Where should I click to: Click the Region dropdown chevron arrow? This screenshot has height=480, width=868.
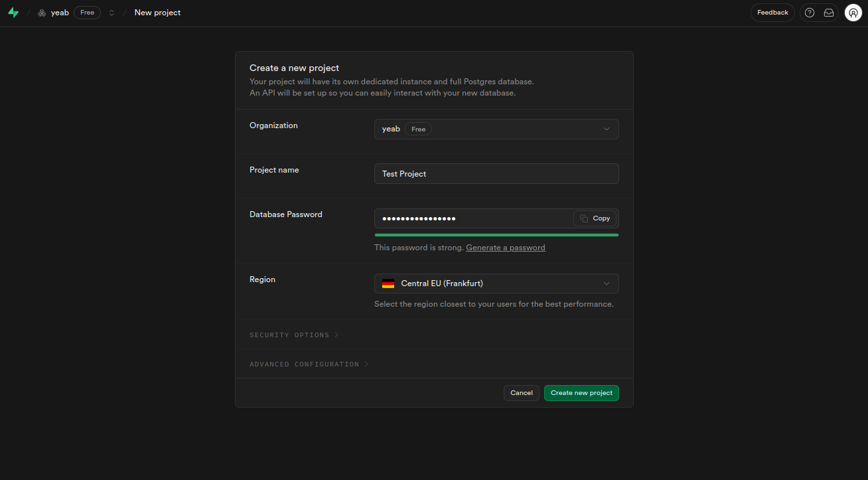pos(607,283)
